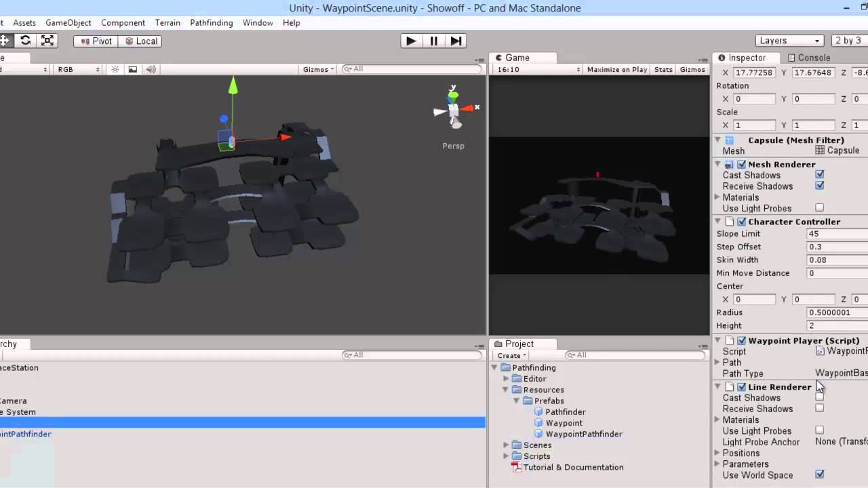Expand the Path property
This screenshot has width=868, height=488.
[x=717, y=363]
